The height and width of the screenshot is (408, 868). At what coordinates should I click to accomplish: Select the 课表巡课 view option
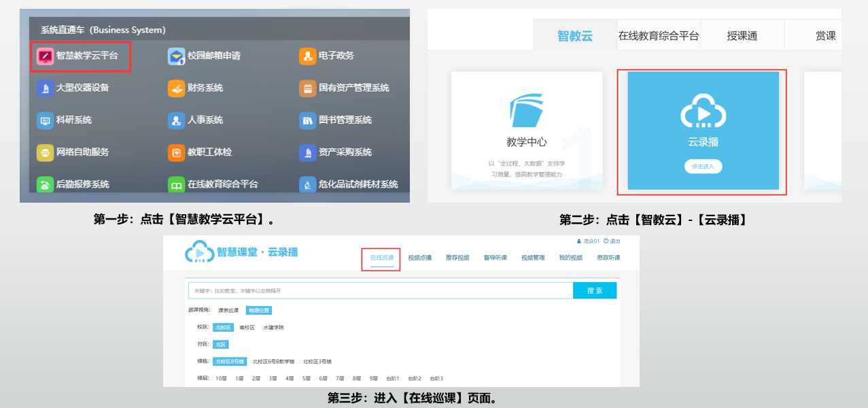tap(227, 311)
